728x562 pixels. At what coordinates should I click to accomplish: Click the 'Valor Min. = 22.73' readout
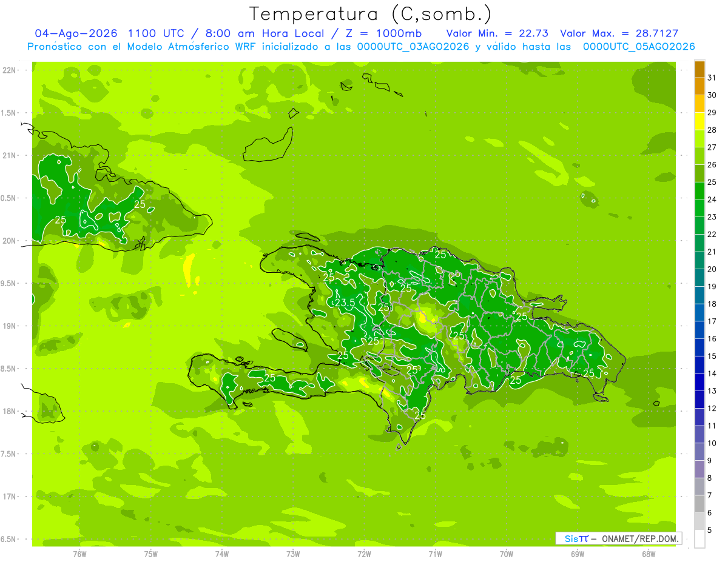click(499, 33)
